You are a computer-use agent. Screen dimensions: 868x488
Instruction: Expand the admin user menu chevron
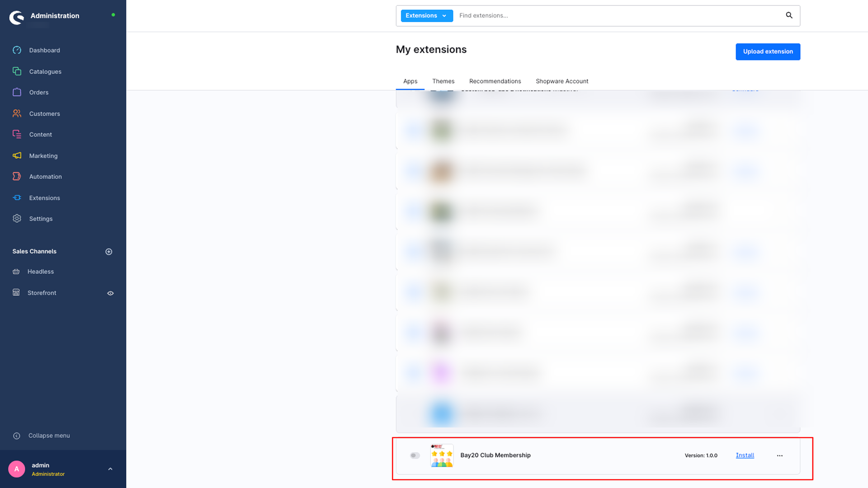(x=110, y=469)
